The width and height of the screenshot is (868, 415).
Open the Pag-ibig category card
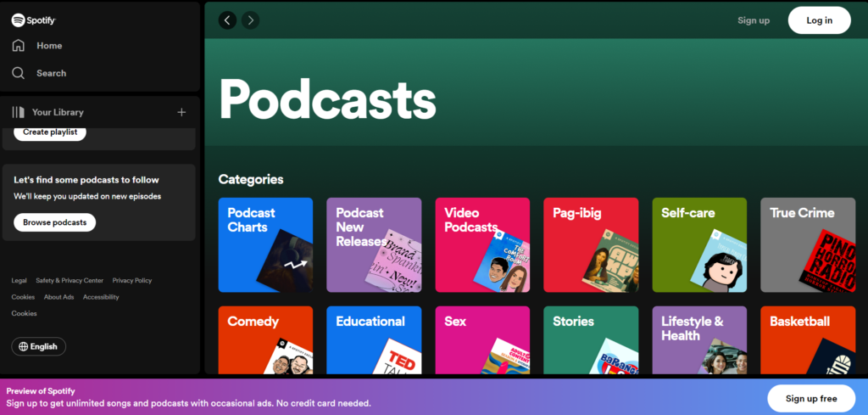coord(591,245)
